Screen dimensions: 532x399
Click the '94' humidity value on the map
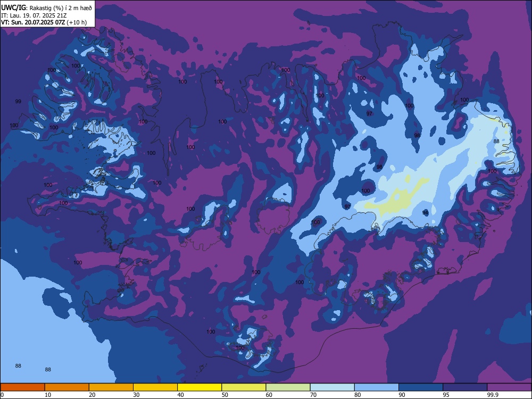coord(425,213)
